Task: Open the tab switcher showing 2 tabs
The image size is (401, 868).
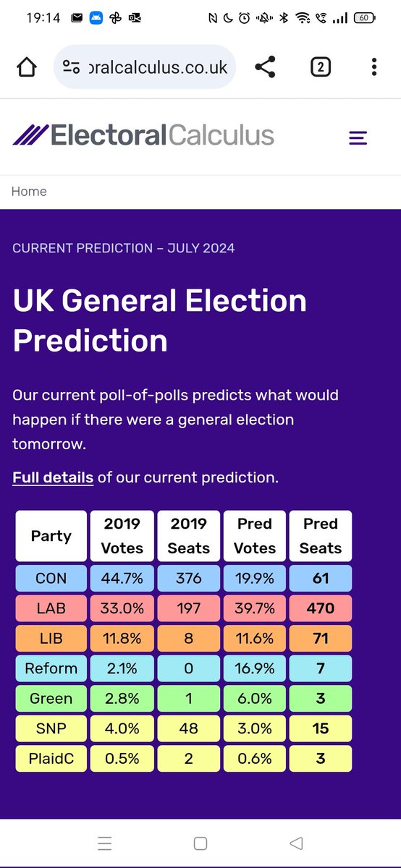Action: coord(320,67)
